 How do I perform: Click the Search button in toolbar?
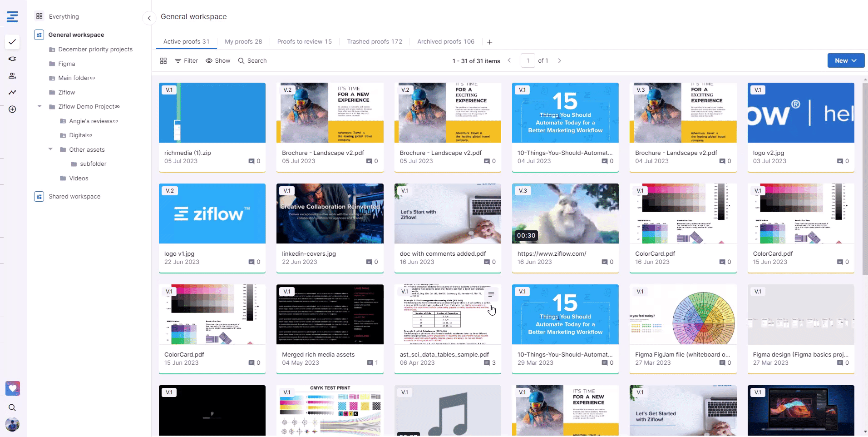[x=252, y=61]
